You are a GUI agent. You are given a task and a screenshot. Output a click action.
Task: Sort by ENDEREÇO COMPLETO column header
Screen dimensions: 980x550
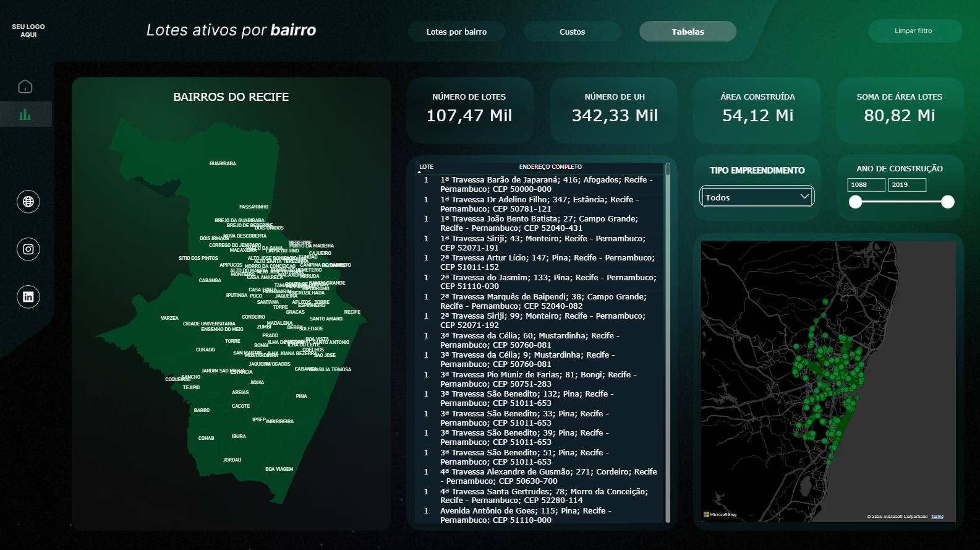(550, 167)
